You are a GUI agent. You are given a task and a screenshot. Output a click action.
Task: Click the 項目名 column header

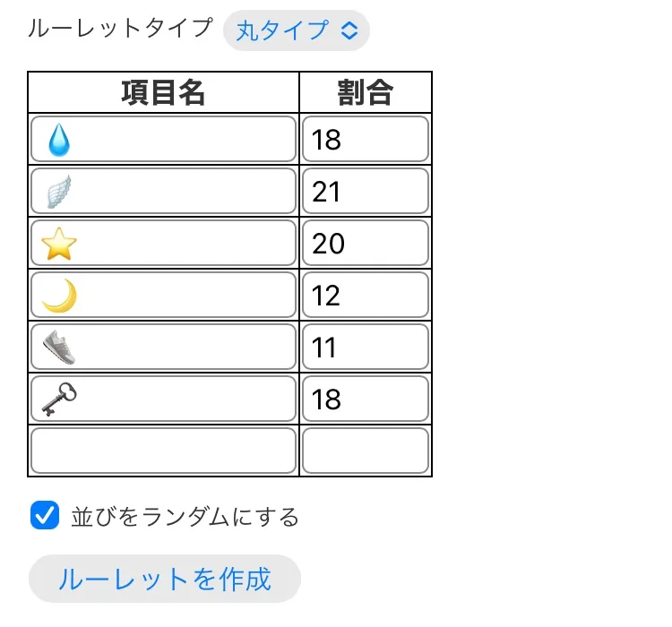[163, 92]
